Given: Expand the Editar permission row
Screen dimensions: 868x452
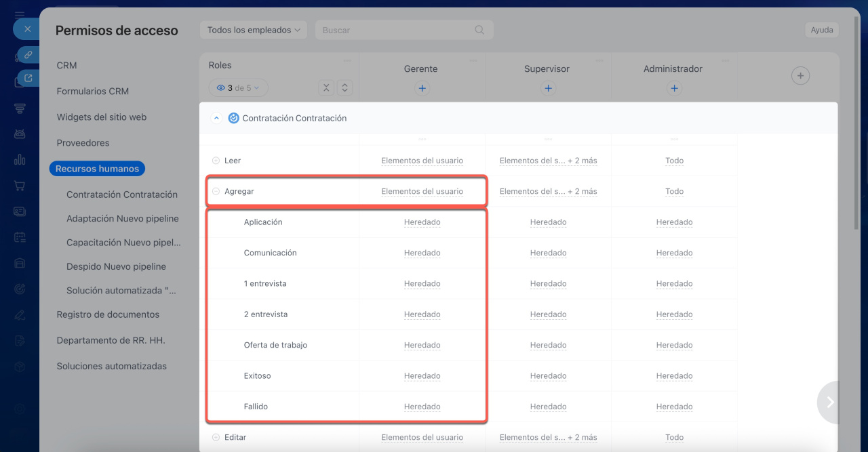Looking at the screenshot, I should tap(216, 438).
